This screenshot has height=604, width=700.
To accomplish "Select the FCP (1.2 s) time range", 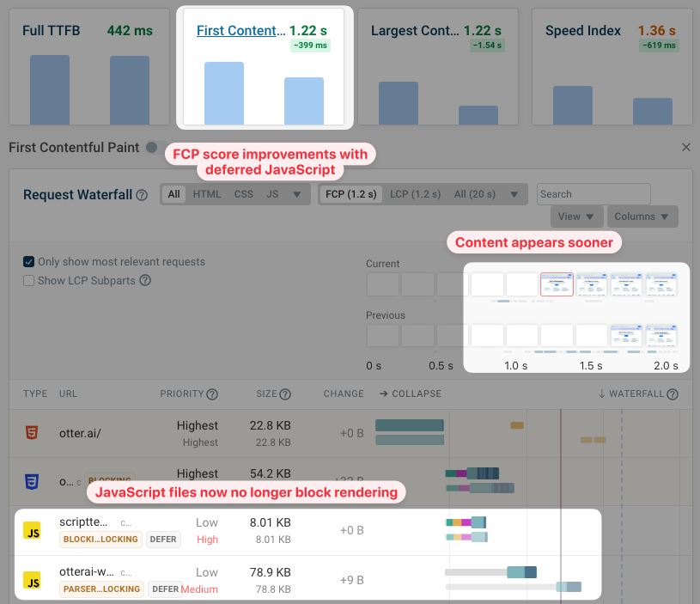I will tap(351, 194).
